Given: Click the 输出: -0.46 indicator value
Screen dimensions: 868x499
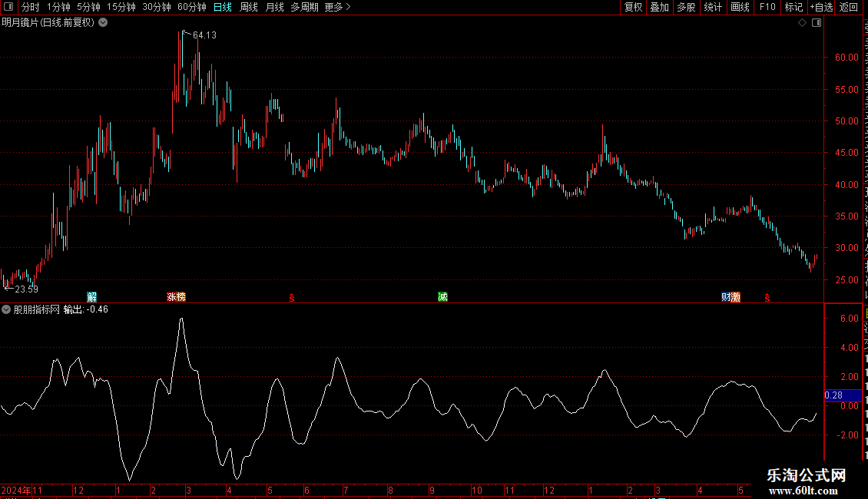Looking at the screenshot, I should click(86, 310).
